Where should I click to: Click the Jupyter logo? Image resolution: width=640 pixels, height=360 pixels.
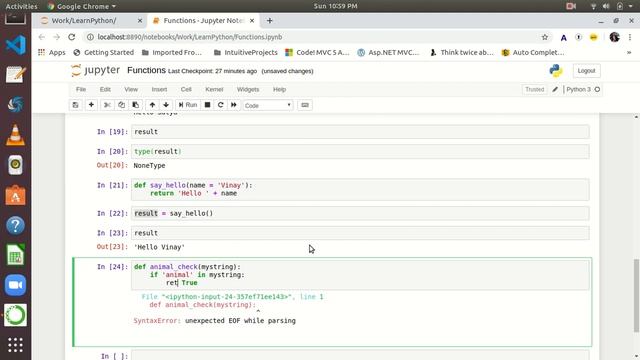[96, 70]
